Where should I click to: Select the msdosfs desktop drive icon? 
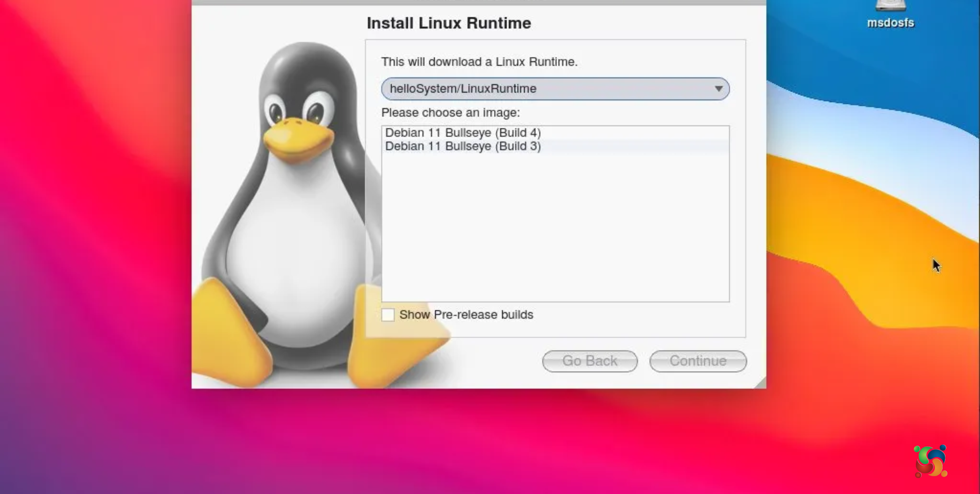tap(890, 14)
